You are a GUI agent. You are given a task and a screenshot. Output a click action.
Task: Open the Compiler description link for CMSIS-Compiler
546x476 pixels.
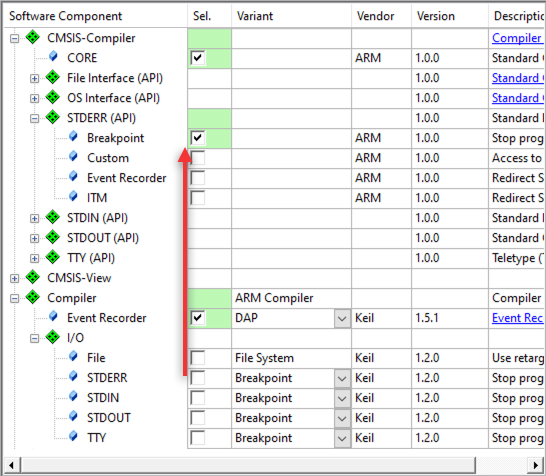coord(517,38)
